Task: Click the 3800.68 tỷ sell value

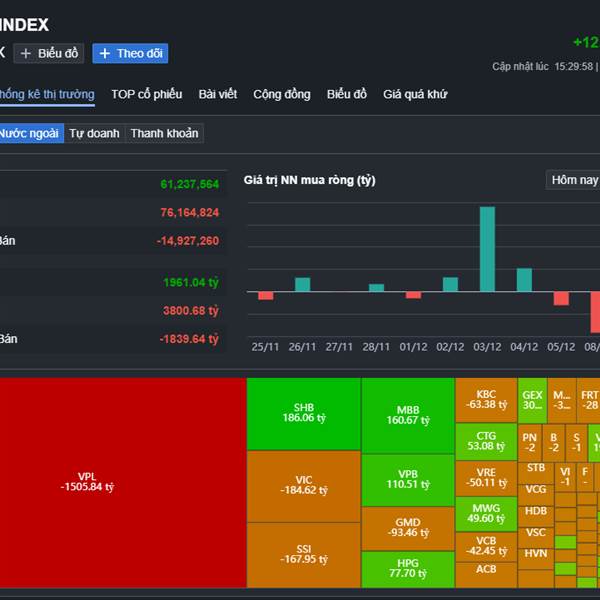Action: click(x=191, y=311)
